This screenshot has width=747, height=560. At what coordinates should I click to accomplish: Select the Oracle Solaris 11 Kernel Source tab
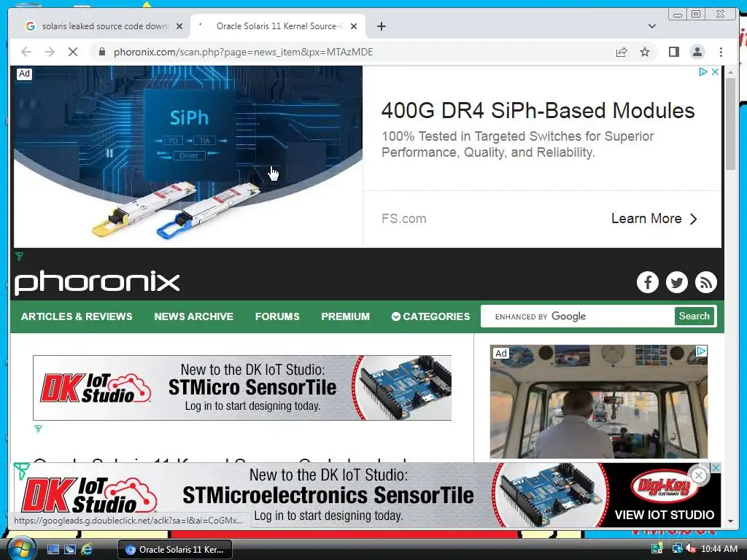[276, 26]
